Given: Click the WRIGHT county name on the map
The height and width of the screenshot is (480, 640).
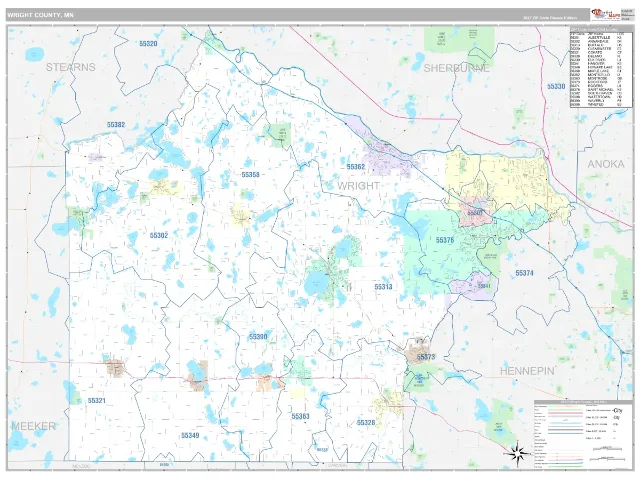Looking at the screenshot, I should point(358,186).
